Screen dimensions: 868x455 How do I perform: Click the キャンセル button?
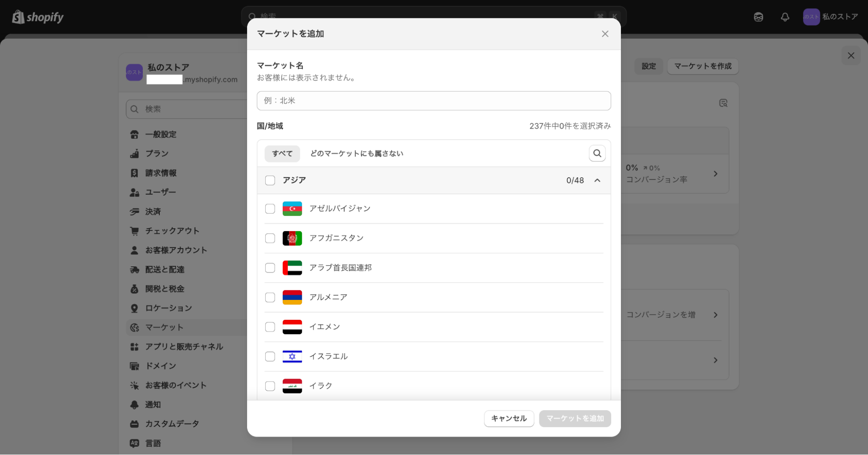[508, 418]
